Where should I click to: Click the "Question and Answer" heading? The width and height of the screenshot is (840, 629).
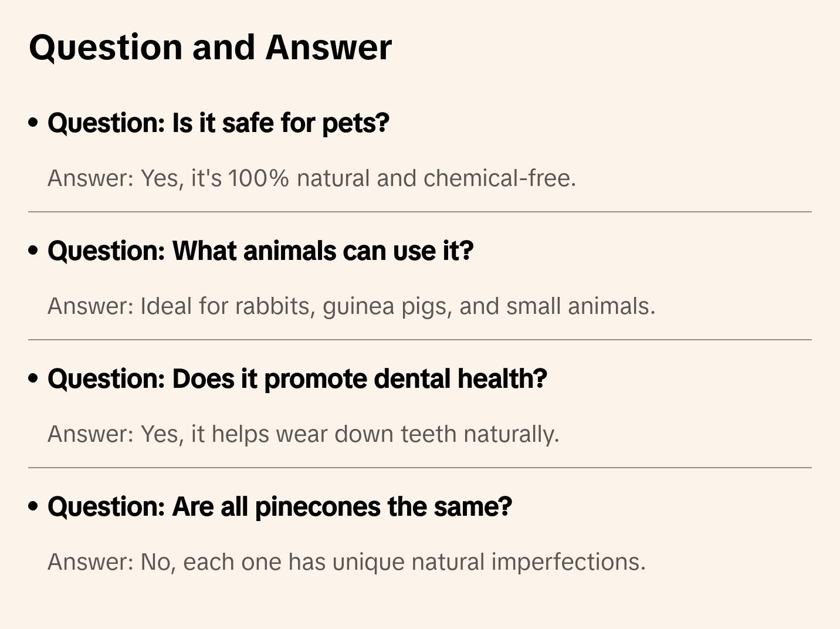[x=210, y=48]
